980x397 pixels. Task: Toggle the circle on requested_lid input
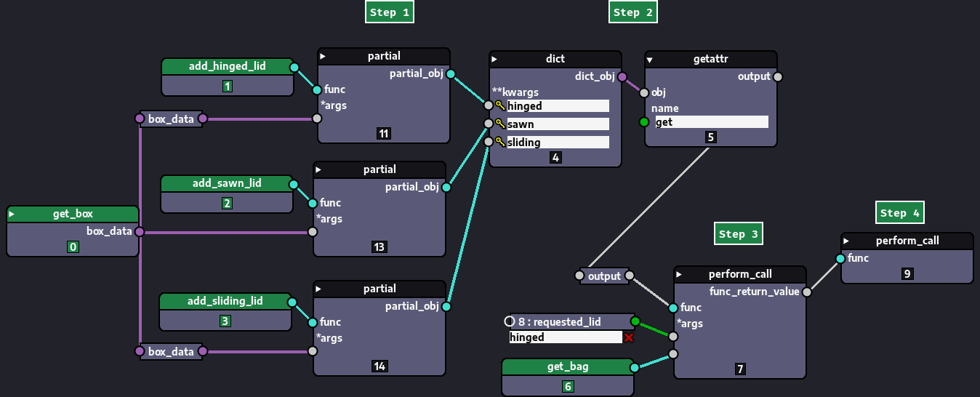(510, 321)
